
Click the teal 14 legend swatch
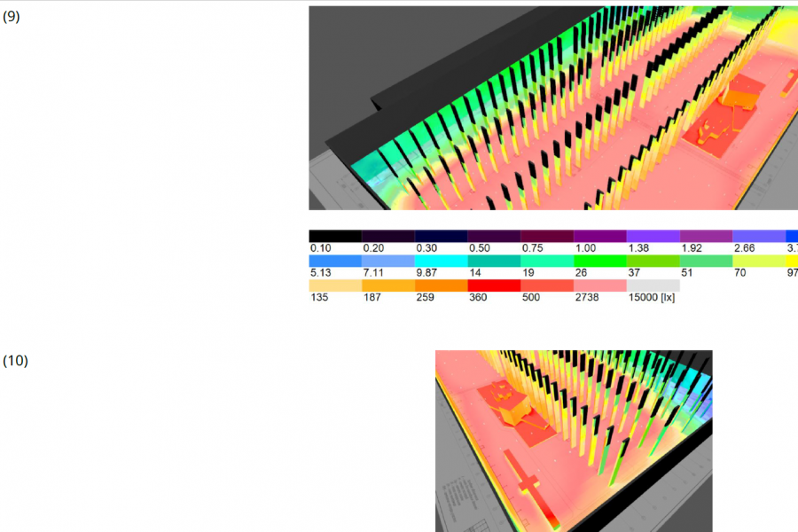pyautogui.click(x=494, y=261)
